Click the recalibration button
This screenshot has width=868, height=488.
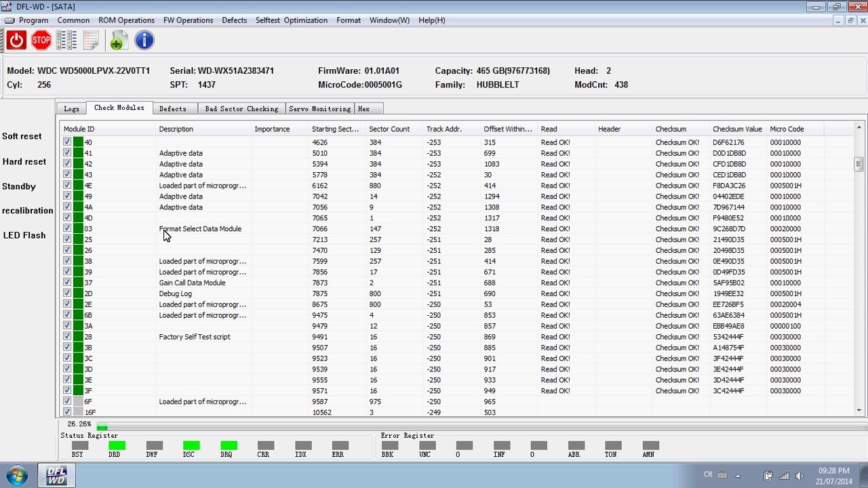click(27, 211)
